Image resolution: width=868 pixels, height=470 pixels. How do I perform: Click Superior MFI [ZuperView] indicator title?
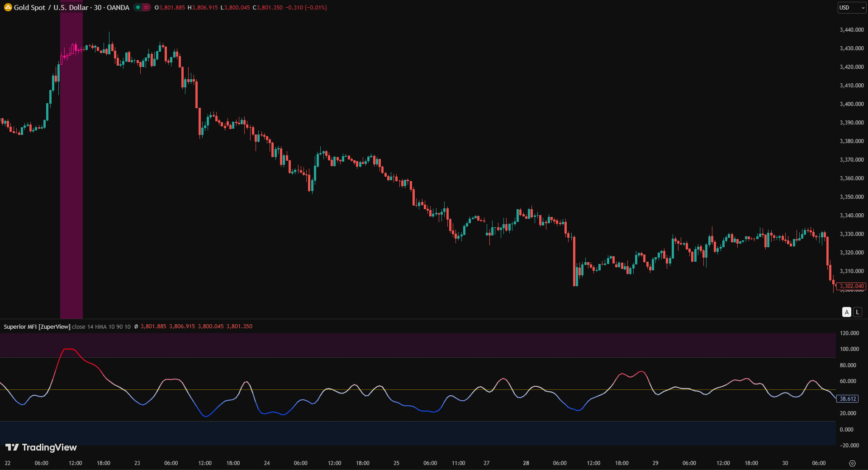[x=37, y=326]
